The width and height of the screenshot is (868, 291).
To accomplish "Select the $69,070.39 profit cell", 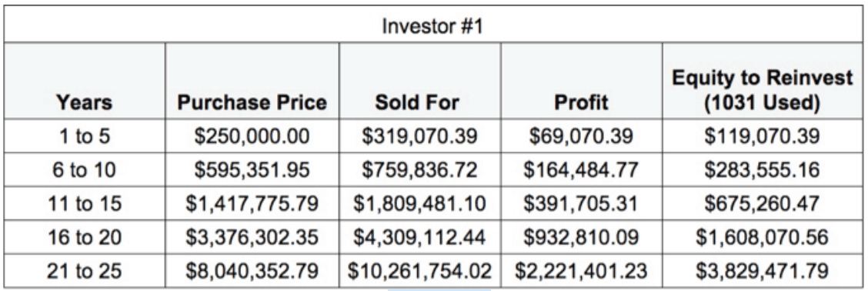I will [x=583, y=135].
